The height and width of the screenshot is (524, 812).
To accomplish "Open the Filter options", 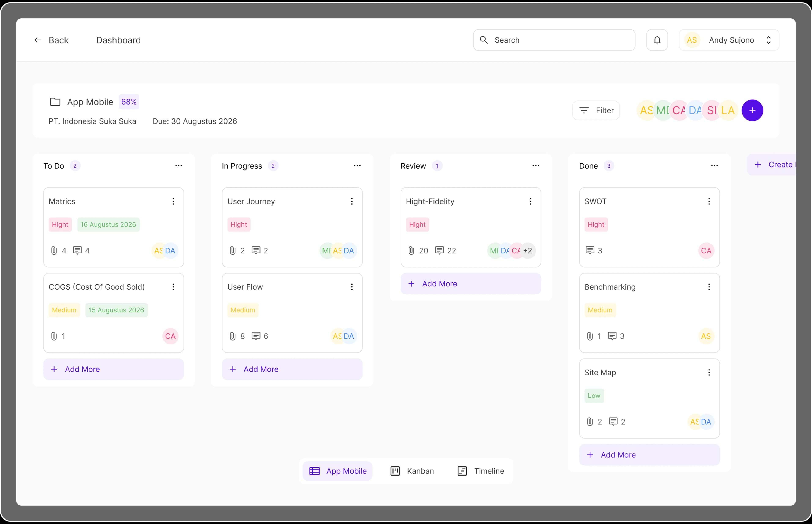I will point(596,110).
